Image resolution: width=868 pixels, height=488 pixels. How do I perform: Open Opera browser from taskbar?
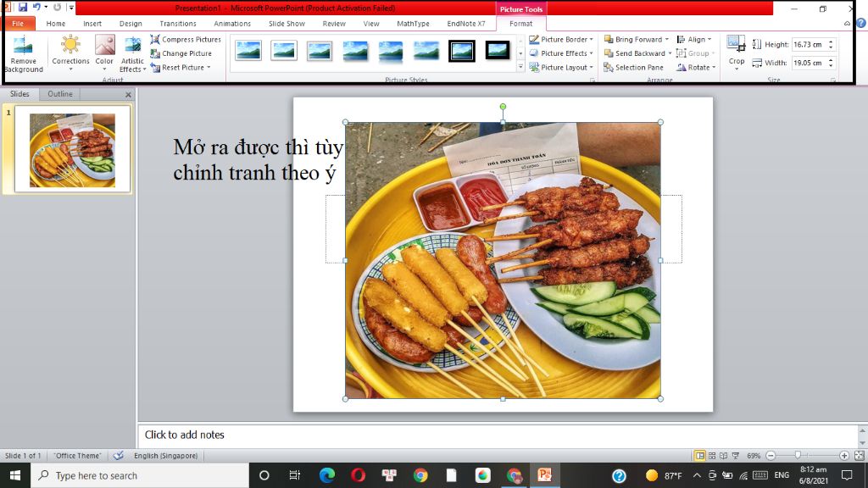coord(358,475)
